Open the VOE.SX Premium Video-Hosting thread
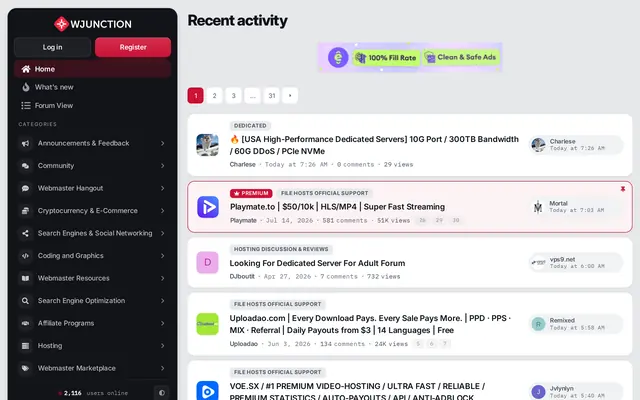640x400 pixels. pos(357,391)
